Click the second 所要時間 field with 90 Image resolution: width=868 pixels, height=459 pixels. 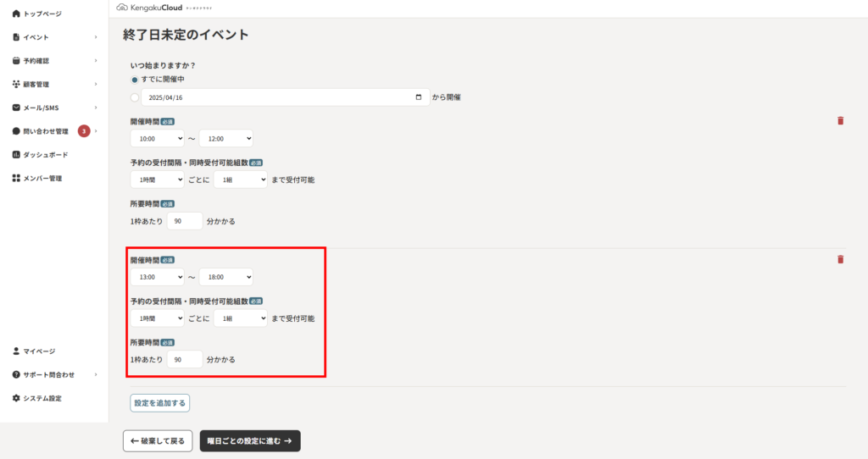coord(185,359)
